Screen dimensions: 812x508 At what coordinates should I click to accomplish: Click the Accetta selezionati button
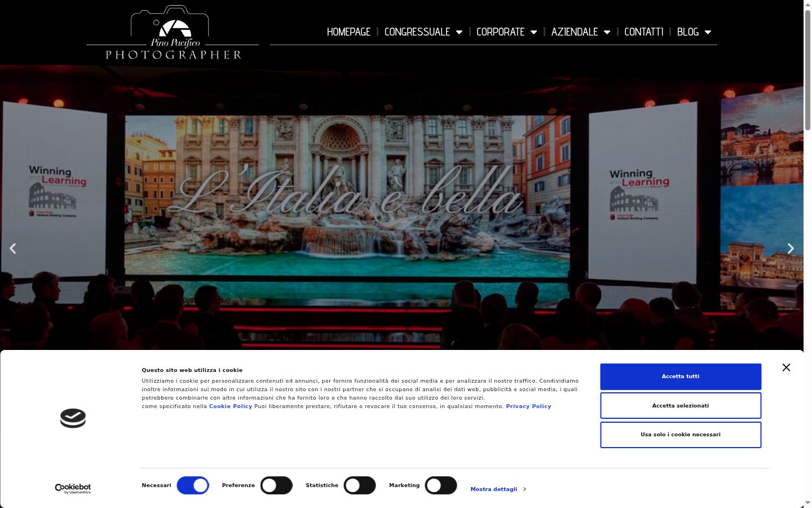click(681, 406)
